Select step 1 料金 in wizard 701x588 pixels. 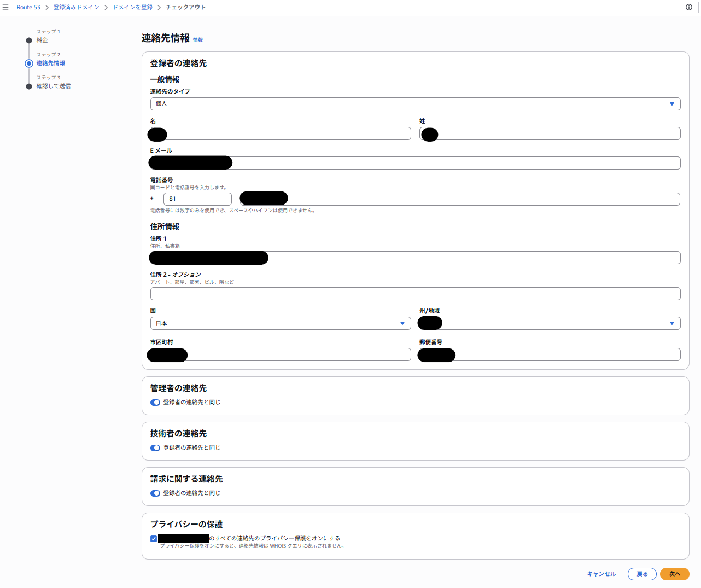pyautogui.click(x=42, y=40)
